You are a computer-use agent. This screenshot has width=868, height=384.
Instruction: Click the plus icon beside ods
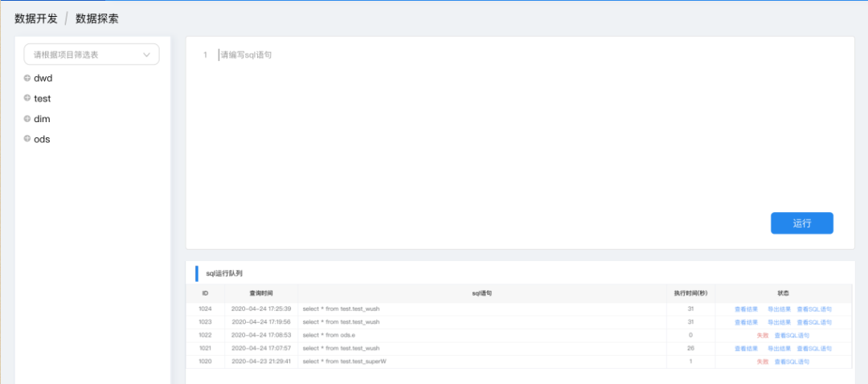[27, 139]
